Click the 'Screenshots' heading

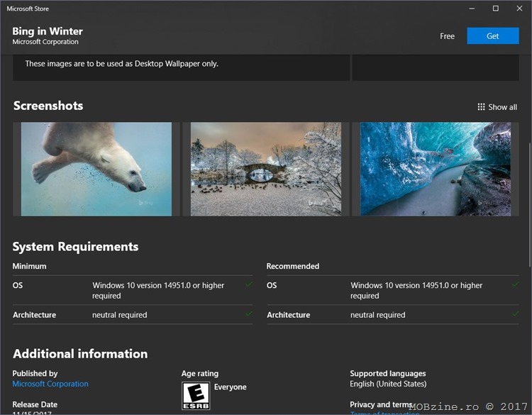pos(48,106)
